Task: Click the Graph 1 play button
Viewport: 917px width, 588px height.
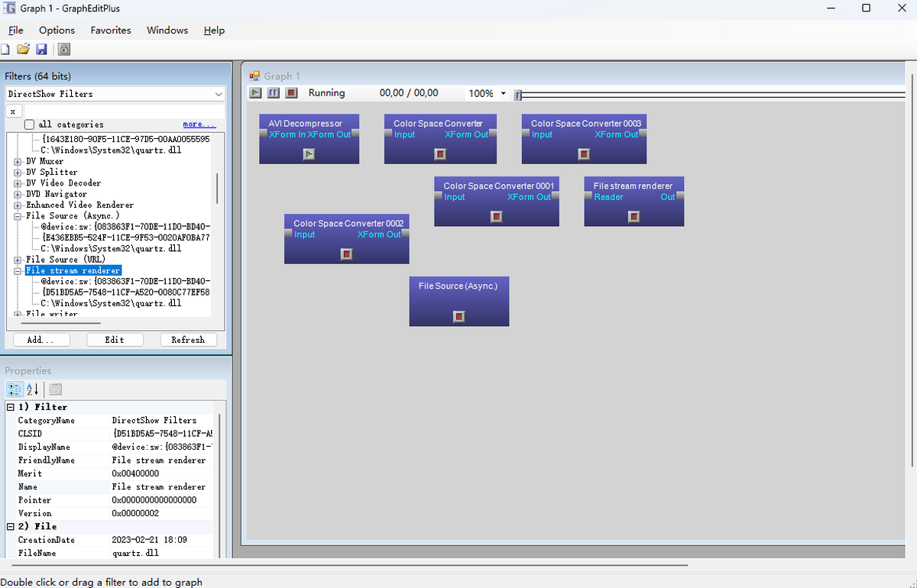Action: (x=256, y=93)
